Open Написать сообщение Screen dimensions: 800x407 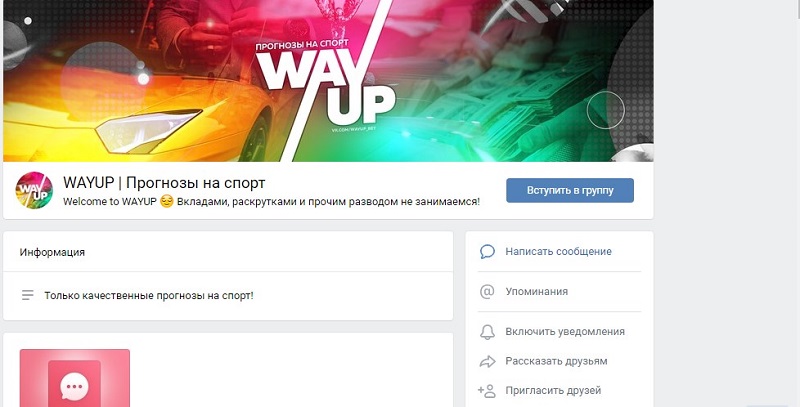558,251
